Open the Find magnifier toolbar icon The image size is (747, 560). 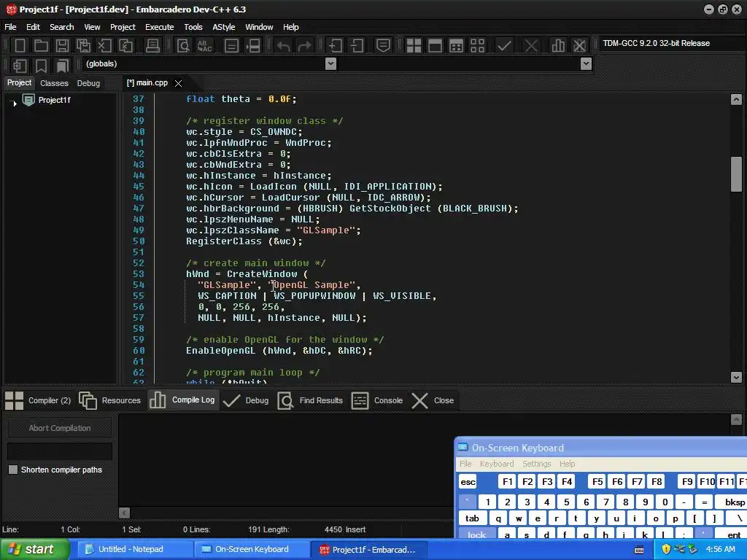pyautogui.click(x=184, y=46)
